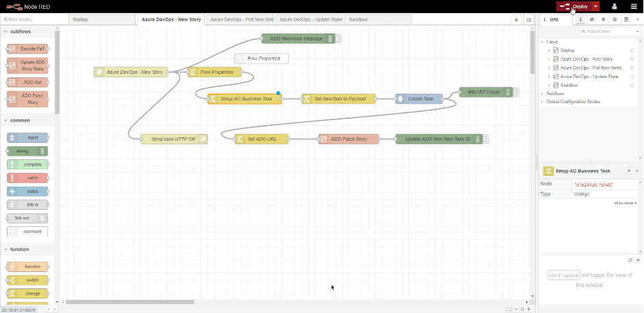This screenshot has height=313, width=644.
Task: Open the Deploy options dropdown arrow
Action: coord(595,6)
